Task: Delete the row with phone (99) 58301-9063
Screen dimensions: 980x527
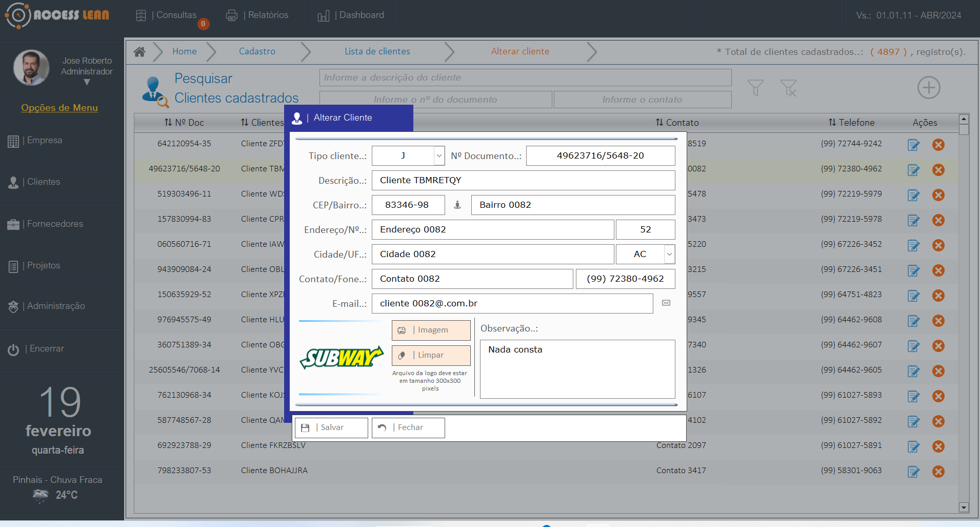Action: pos(938,472)
